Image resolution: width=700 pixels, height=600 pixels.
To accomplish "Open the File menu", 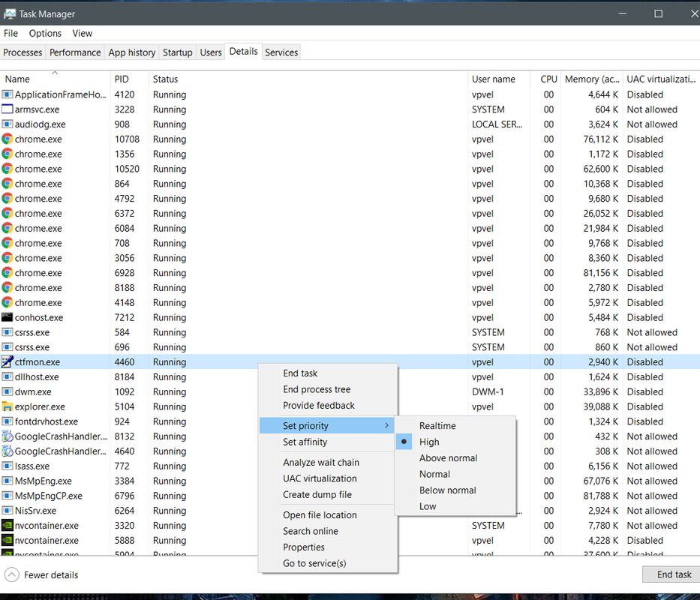I will tap(11, 33).
